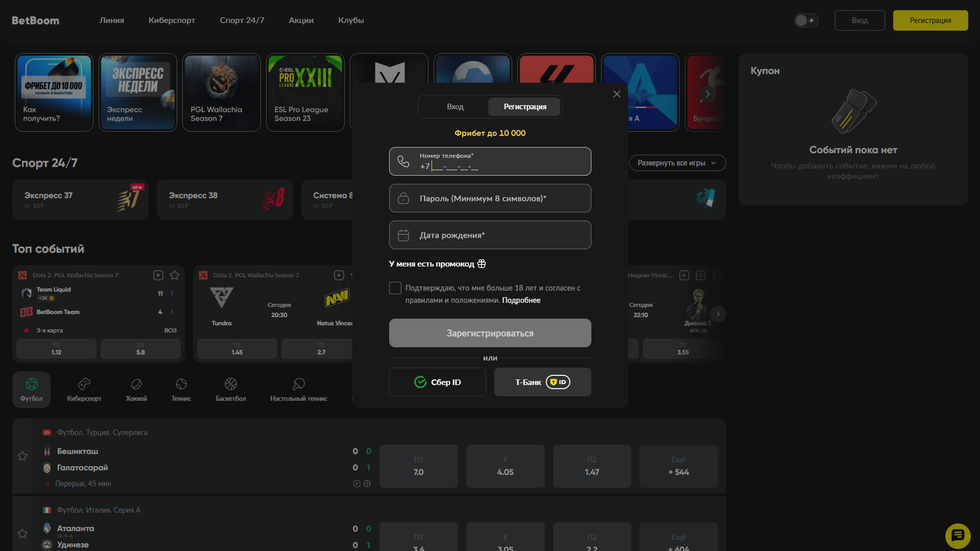Open the support chat bubble icon
The height and width of the screenshot is (551, 980).
point(958,536)
